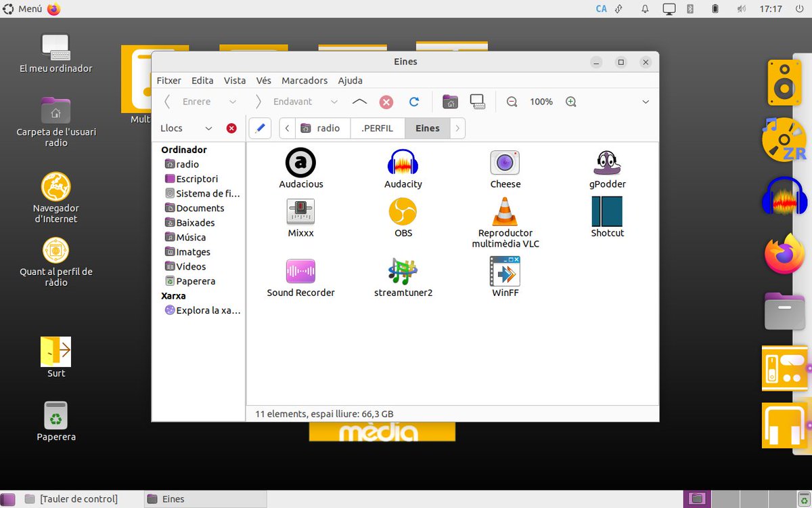Expand the Endavant history dropdown arrow

[x=334, y=102]
